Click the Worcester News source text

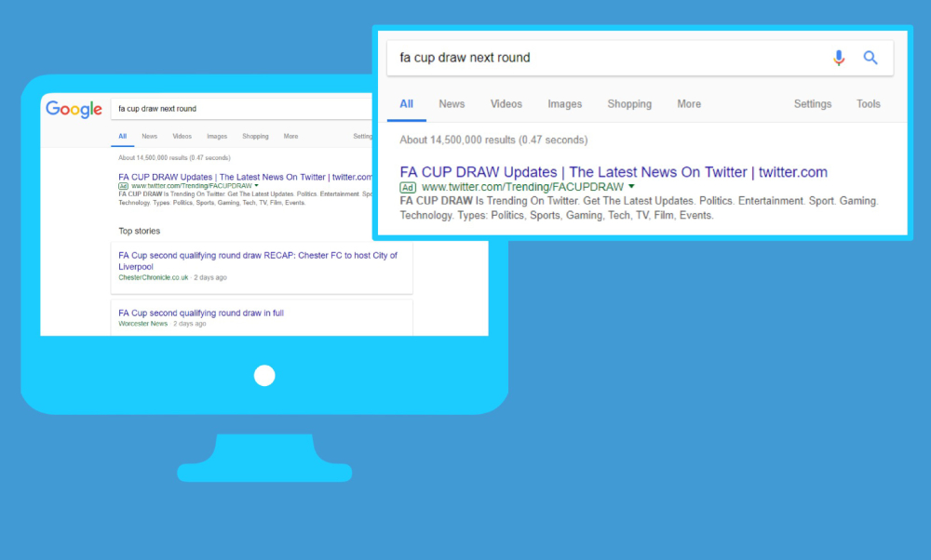pyautogui.click(x=143, y=324)
